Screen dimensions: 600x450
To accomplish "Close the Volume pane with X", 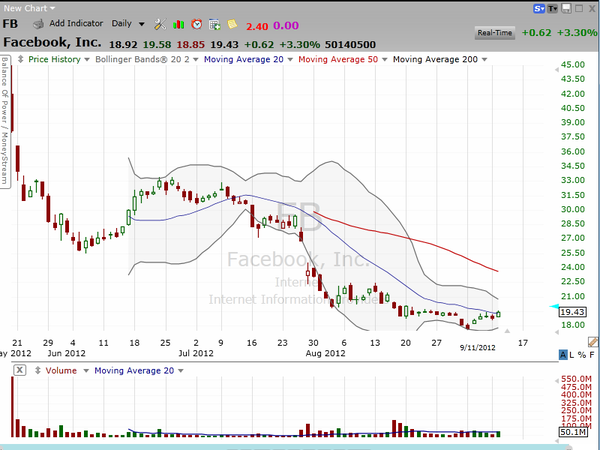I will (20, 370).
